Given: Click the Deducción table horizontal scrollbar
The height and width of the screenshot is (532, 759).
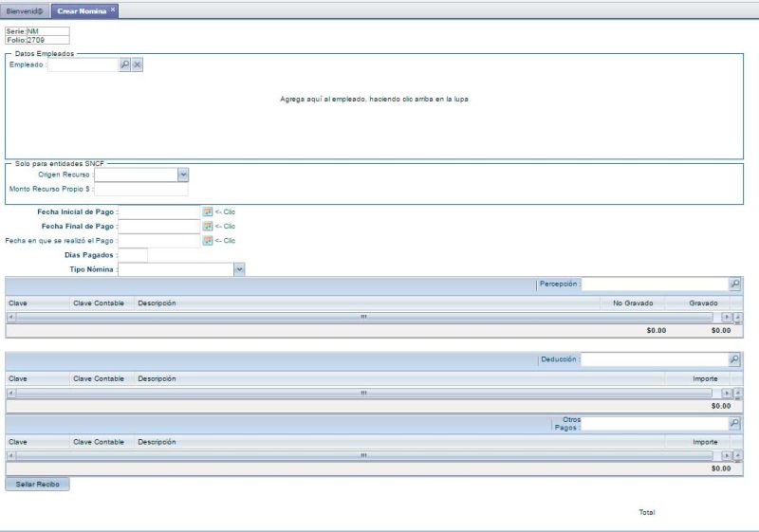Looking at the screenshot, I should (x=363, y=392).
